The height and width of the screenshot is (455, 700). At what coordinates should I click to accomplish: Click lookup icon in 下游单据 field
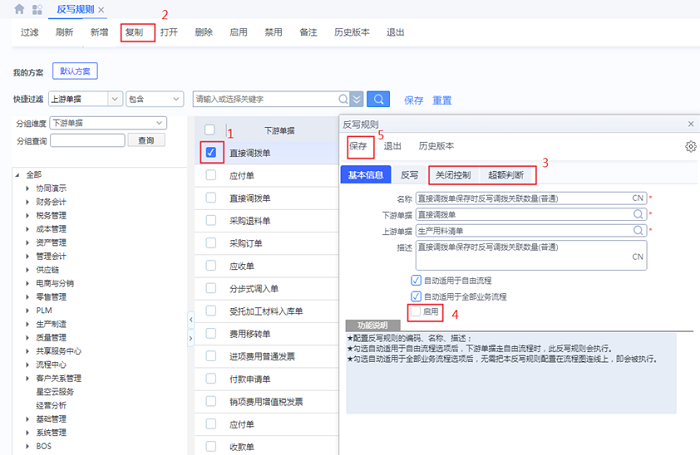coord(637,214)
